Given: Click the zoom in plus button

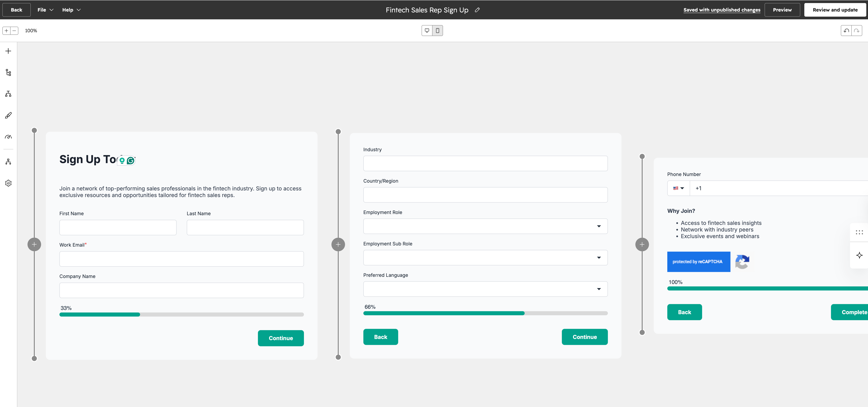Looking at the screenshot, I should [x=6, y=31].
